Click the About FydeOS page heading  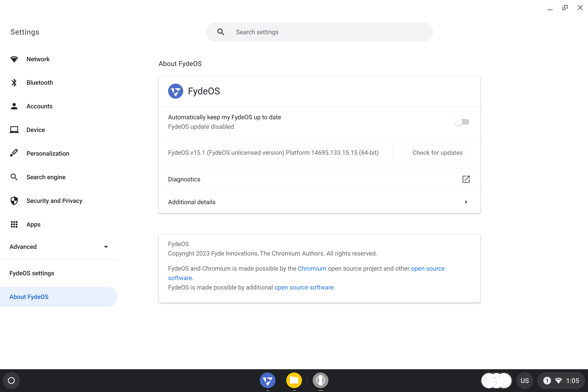[x=180, y=64]
